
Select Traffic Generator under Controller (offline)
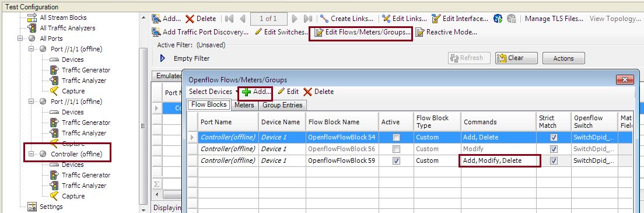tap(86, 175)
